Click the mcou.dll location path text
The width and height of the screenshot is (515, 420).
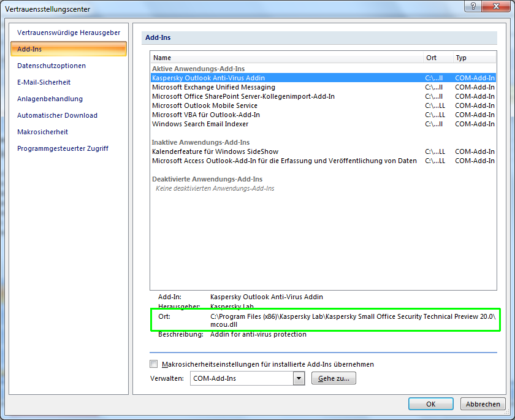[353, 321]
